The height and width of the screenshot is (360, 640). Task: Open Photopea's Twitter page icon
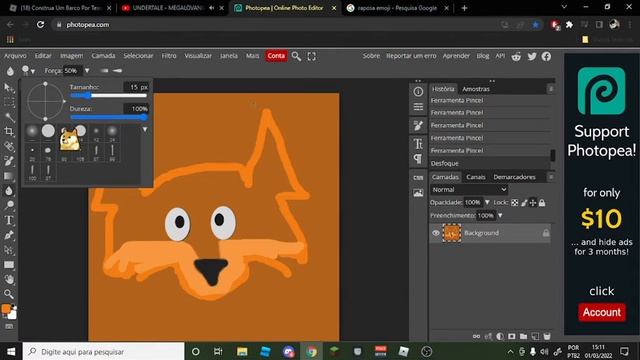click(x=531, y=56)
